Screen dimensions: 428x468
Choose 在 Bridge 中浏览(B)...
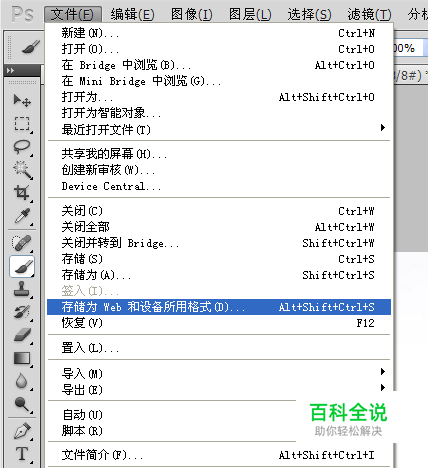(x=219, y=65)
